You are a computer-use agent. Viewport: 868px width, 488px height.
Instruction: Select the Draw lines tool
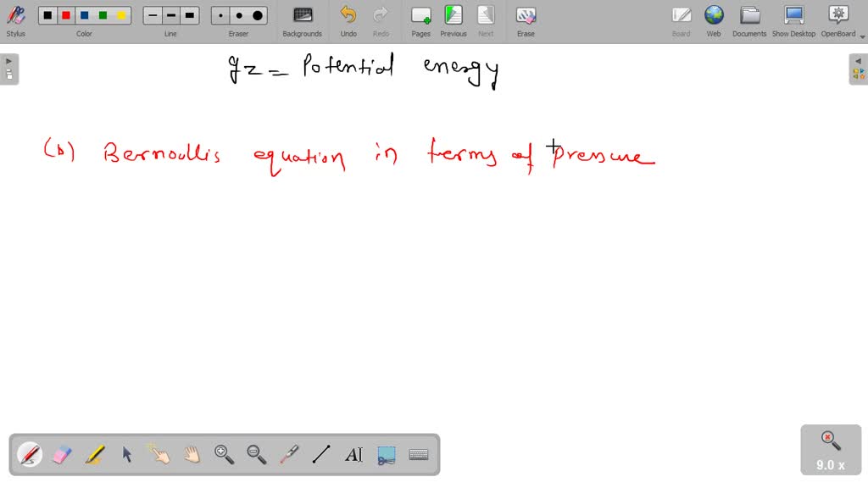click(x=320, y=455)
